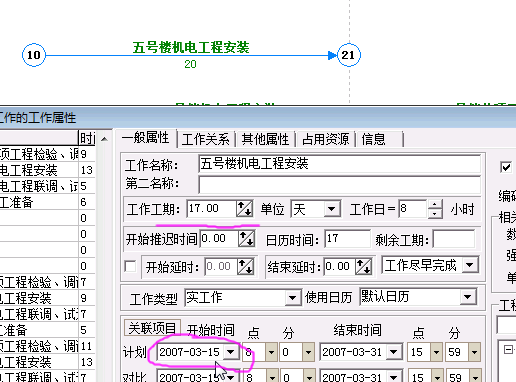Select network node 10 circle

point(34,55)
